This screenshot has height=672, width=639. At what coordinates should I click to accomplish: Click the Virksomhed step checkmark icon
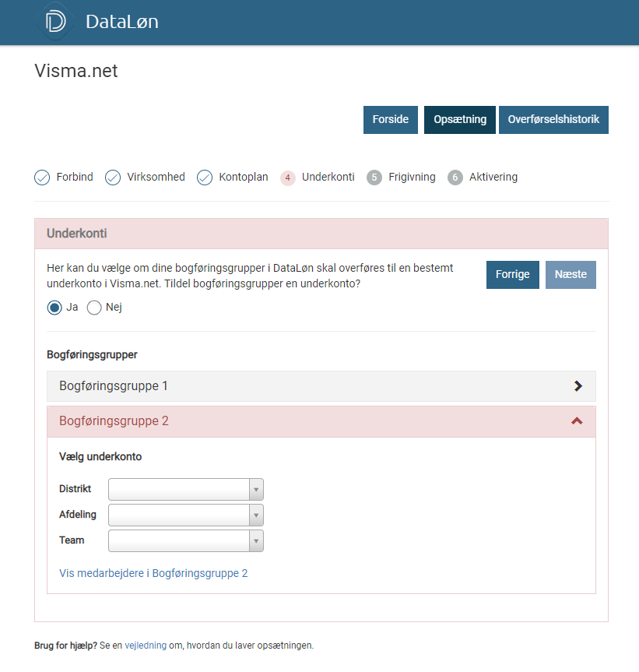113,178
